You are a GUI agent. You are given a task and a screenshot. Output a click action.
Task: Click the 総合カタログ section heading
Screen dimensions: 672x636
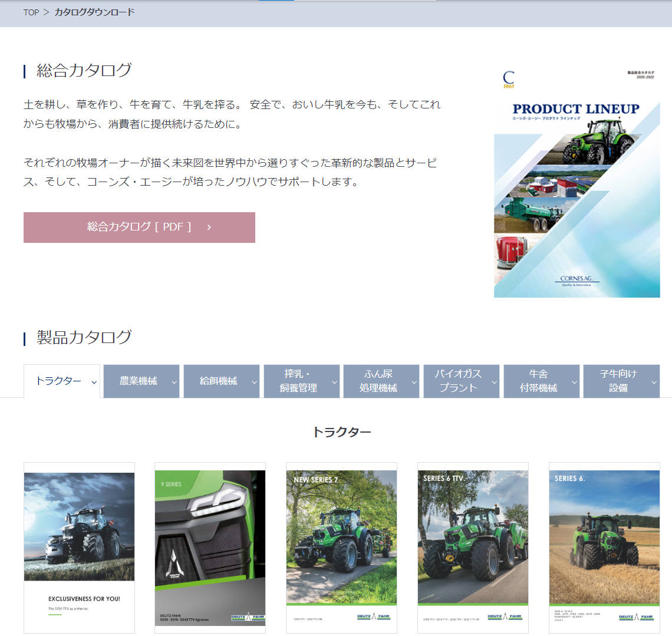84,70
